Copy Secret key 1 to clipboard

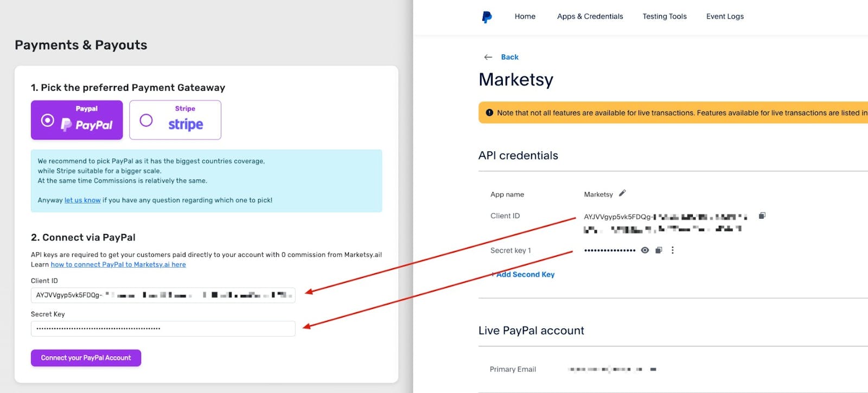[659, 250]
